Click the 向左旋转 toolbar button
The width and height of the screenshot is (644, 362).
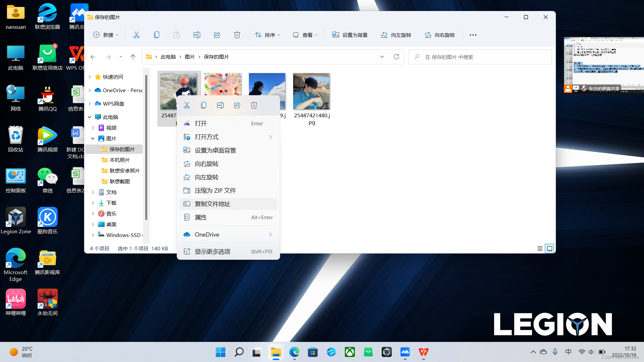pos(396,35)
